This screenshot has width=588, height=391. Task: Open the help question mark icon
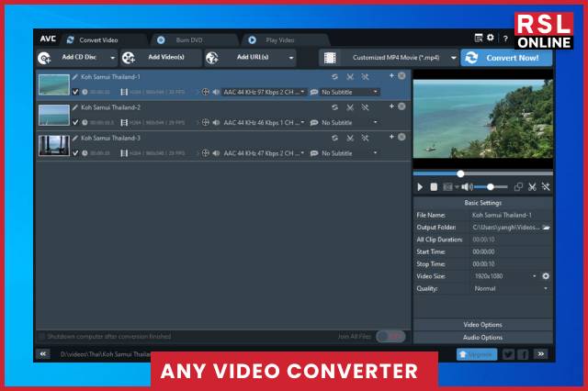[505, 39]
